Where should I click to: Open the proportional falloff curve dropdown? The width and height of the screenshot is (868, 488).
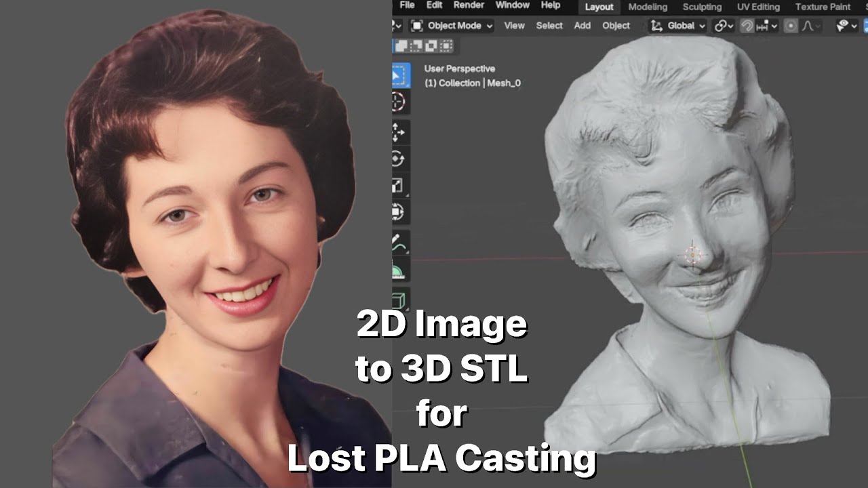(x=812, y=26)
